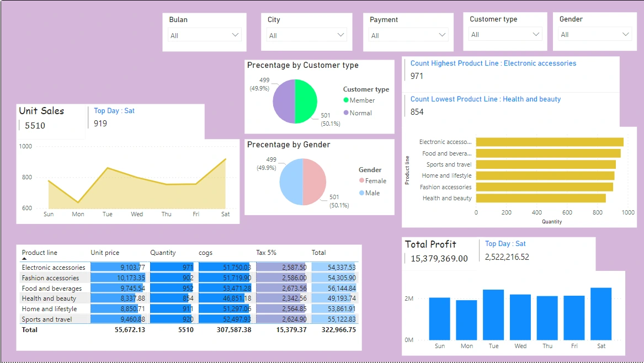
Task: Click the table grand total 322,966.75
Action: click(x=338, y=330)
